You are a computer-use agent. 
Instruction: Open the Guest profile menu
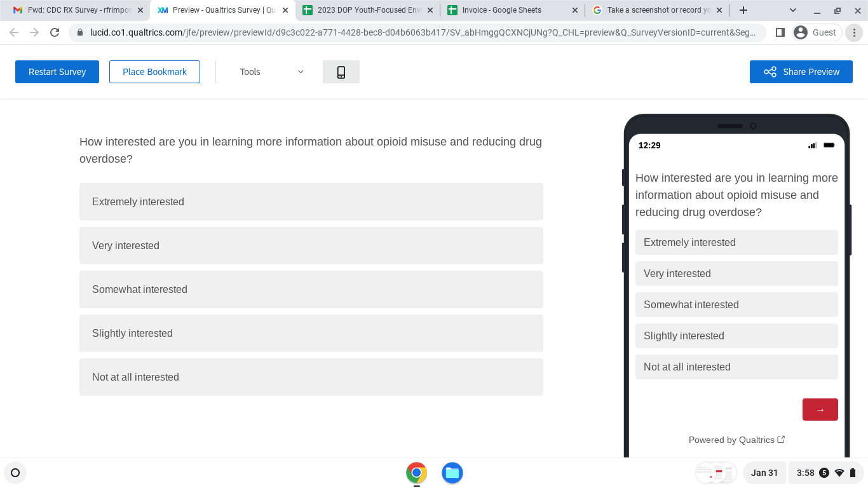click(817, 32)
